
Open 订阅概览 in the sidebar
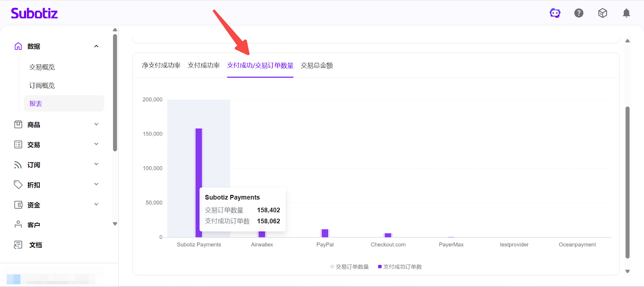42,86
